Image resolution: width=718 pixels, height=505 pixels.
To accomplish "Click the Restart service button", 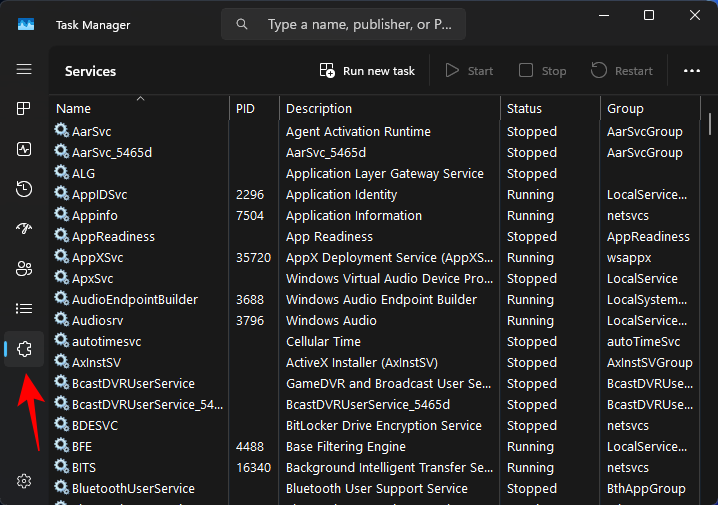I will click(622, 71).
